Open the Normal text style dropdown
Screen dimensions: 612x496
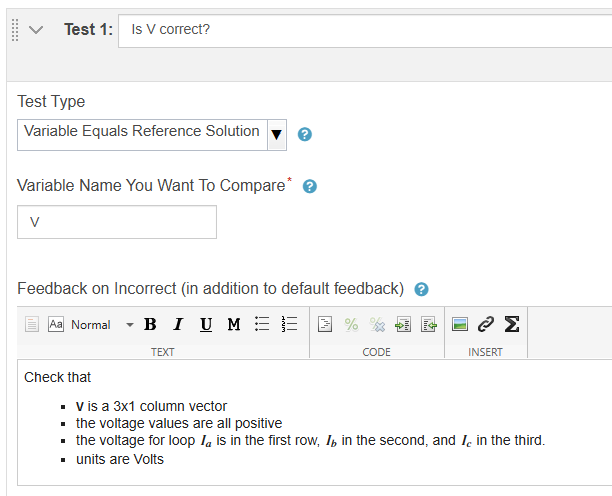click(x=101, y=324)
